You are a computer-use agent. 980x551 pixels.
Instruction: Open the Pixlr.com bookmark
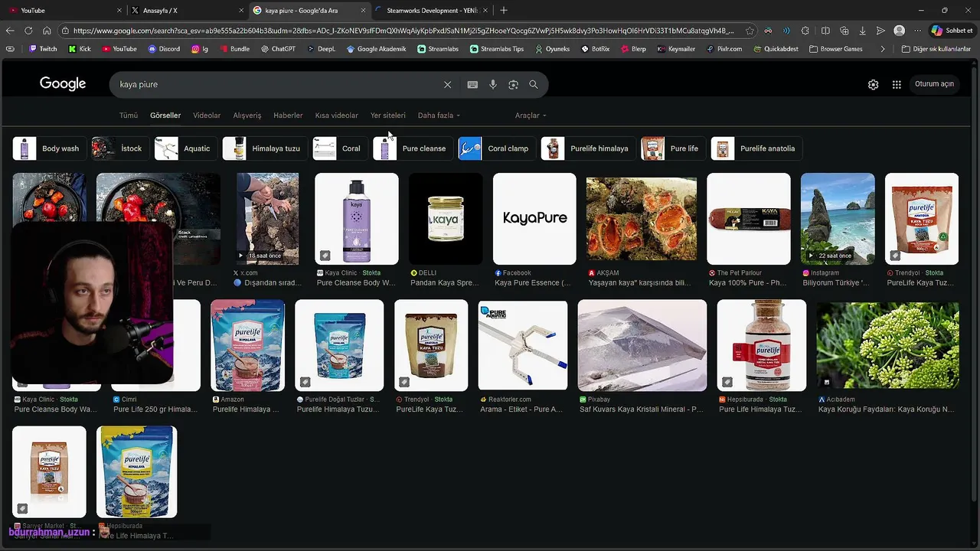click(724, 49)
